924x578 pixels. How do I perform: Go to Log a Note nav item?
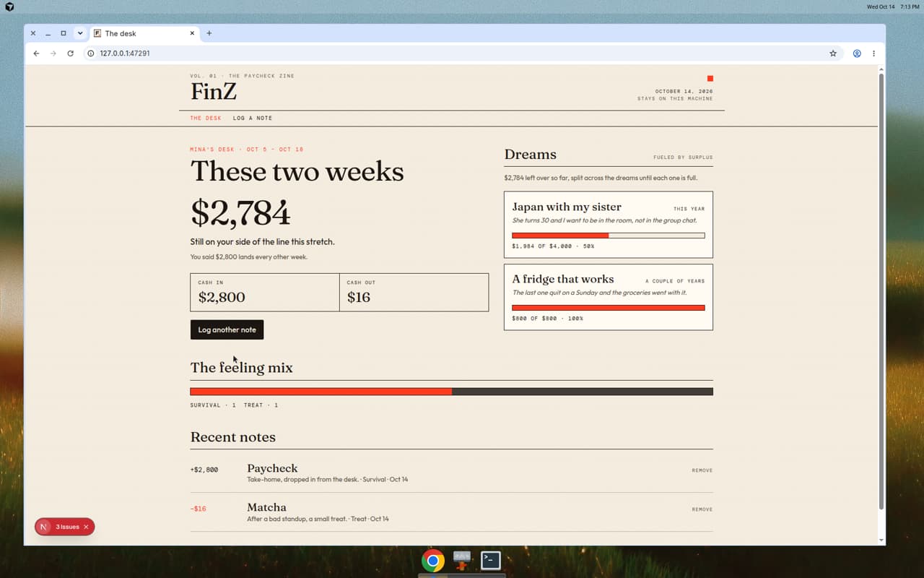click(253, 118)
